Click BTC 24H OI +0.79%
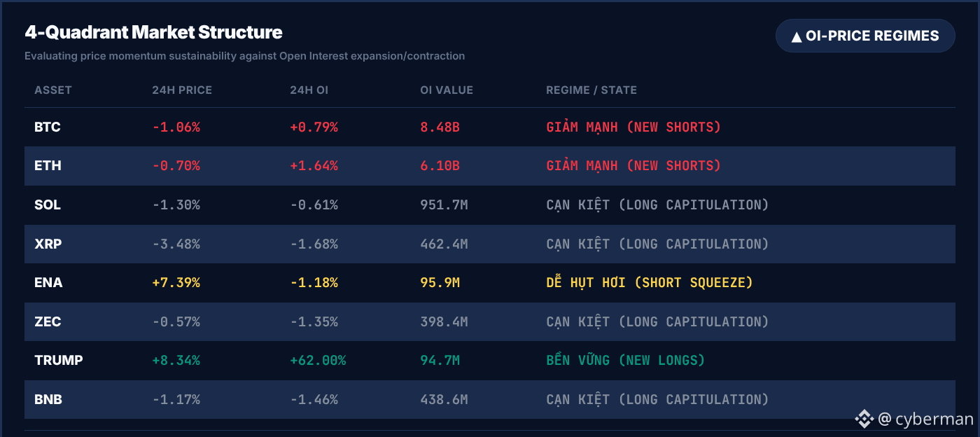Viewport: 980px width, 437px height. pyautogui.click(x=314, y=127)
